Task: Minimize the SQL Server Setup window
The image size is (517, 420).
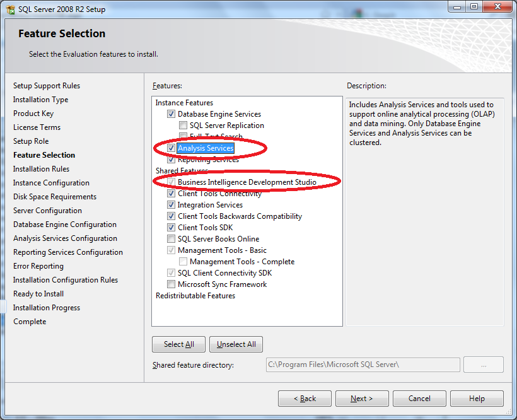Action: pyautogui.click(x=457, y=7)
